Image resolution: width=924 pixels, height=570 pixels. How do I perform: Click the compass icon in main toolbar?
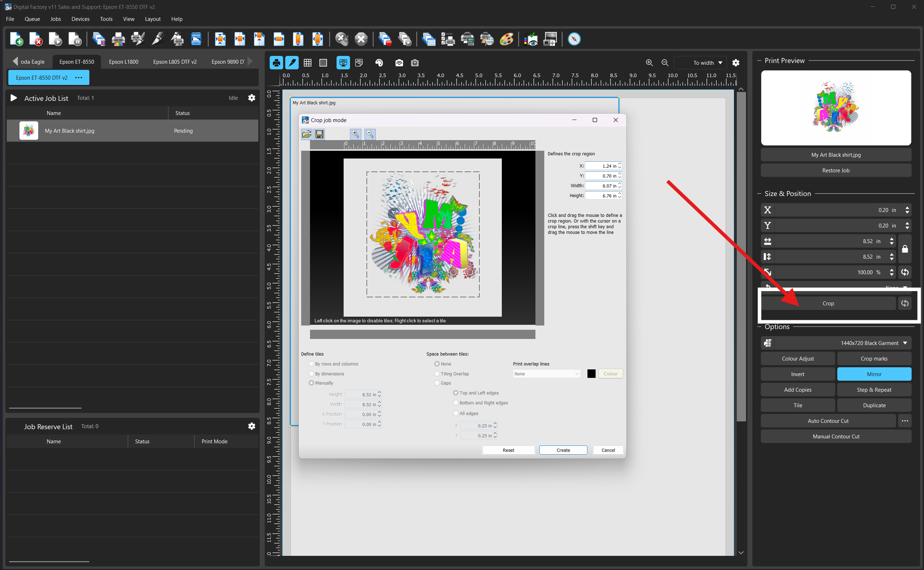coord(574,39)
